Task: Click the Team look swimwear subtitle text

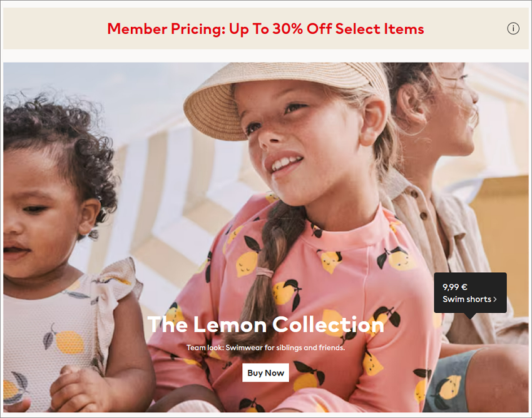Action: coord(265,347)
